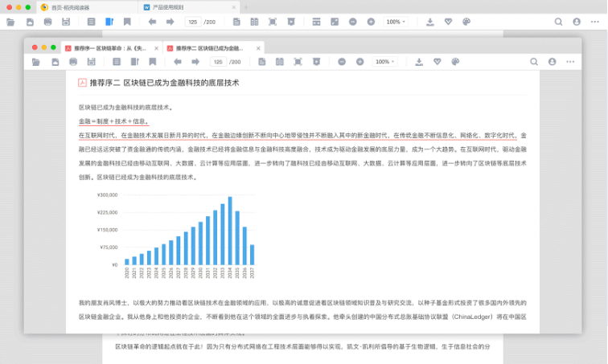Open the 100% zoom dropdown in front window
This screenshot has height=364, width=608.
(386, 62)
